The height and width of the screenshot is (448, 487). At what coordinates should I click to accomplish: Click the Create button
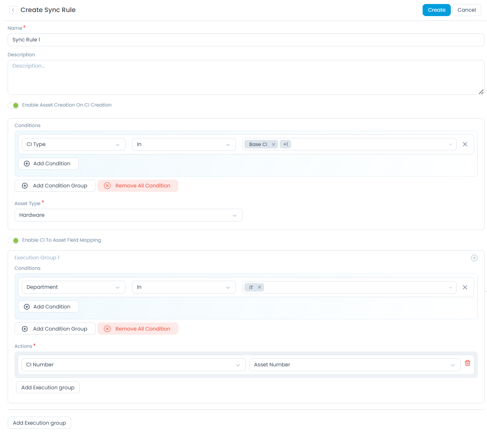tap(436, 10)
